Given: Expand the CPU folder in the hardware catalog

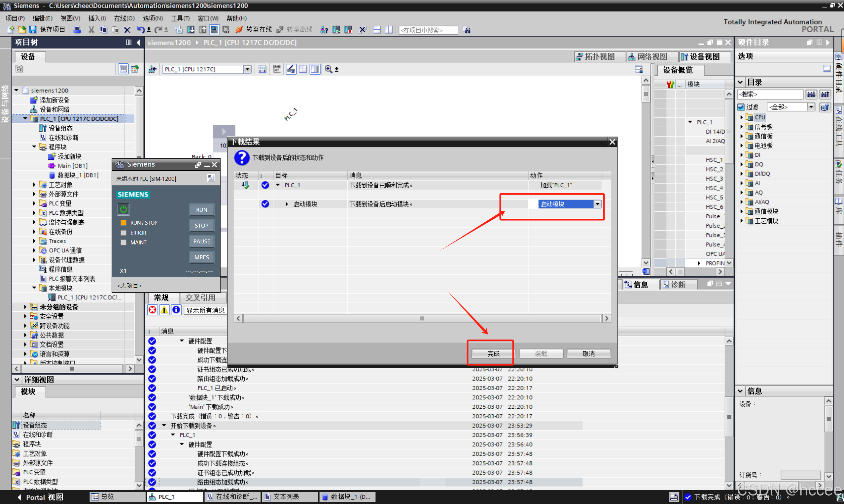Looking at the screenshot, I should (742, 117).
